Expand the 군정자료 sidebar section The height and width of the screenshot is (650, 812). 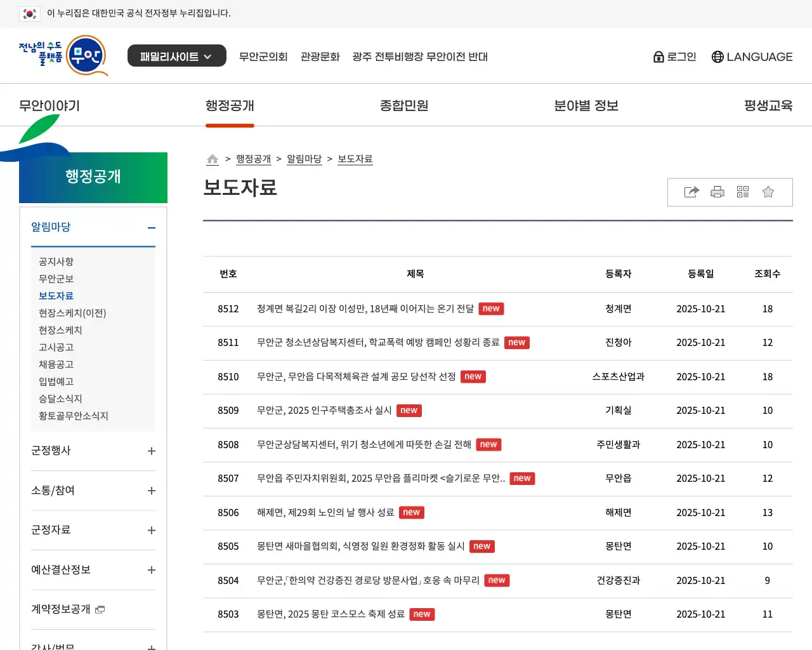click(151, 531)
